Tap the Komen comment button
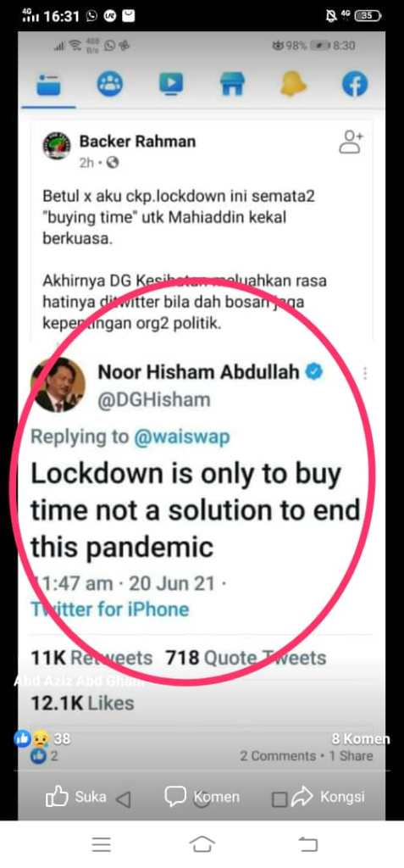 pyautogui.click(x=202, y=797)
